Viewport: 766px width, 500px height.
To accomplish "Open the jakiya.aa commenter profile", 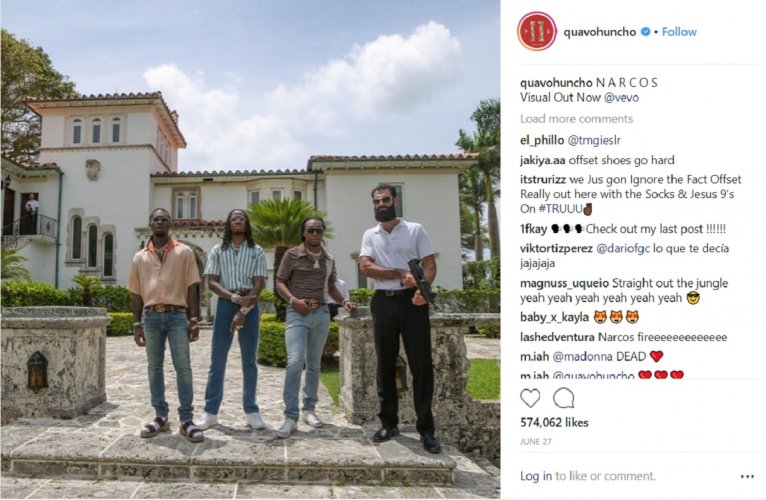I will 543,160.
